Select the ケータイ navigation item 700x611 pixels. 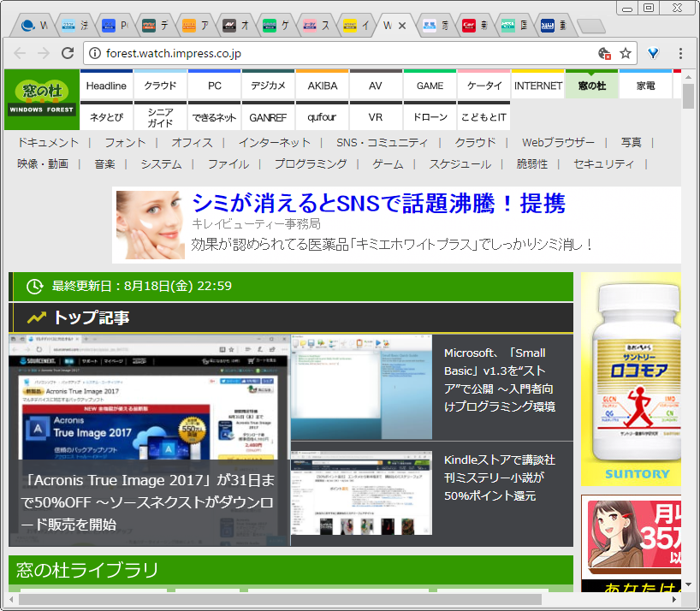[483, 86]
